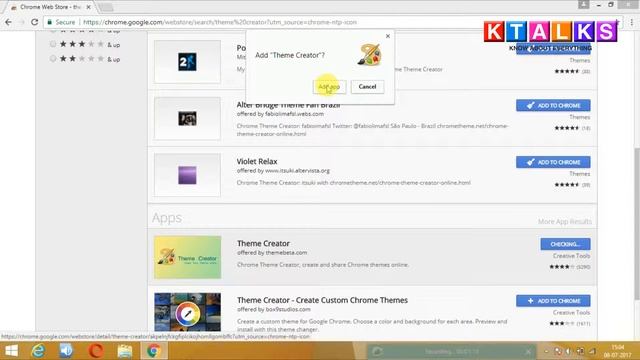Click the taskbar clock and date
Viewport: 640px width, 360px height.
pos(618,351)
